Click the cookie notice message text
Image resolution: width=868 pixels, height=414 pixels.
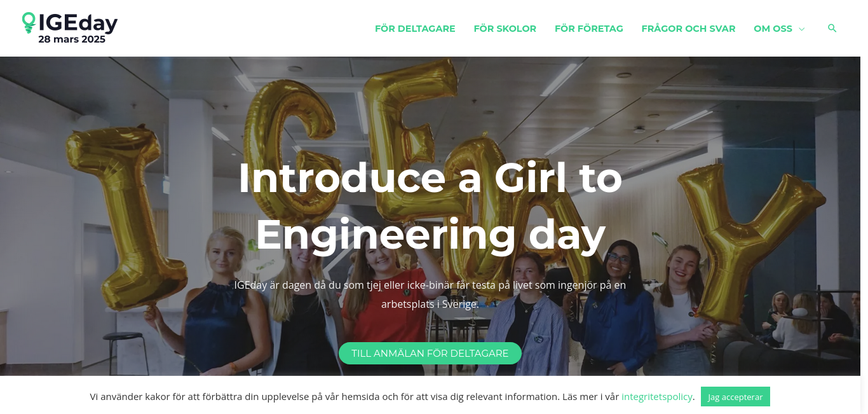click(x=354, y=397)
